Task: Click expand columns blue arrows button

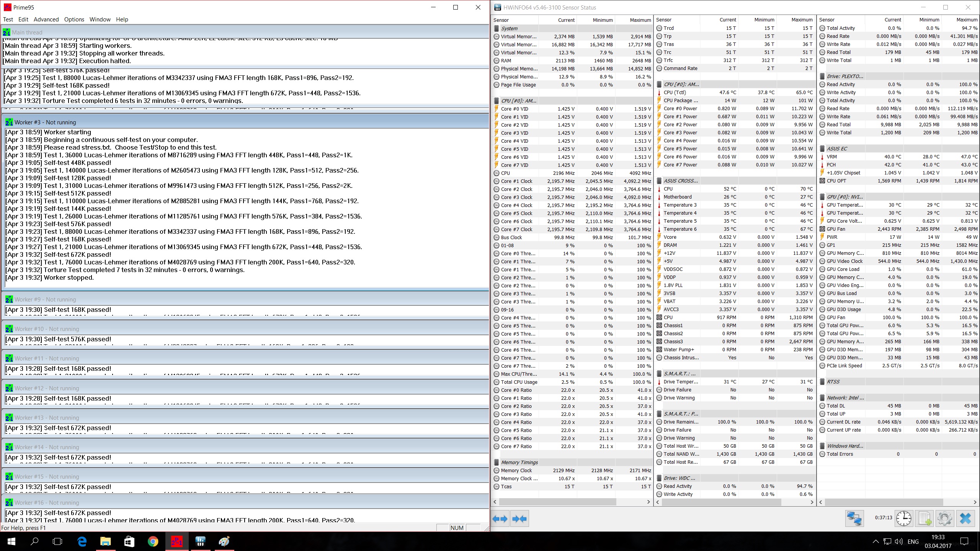Action: 500,518
